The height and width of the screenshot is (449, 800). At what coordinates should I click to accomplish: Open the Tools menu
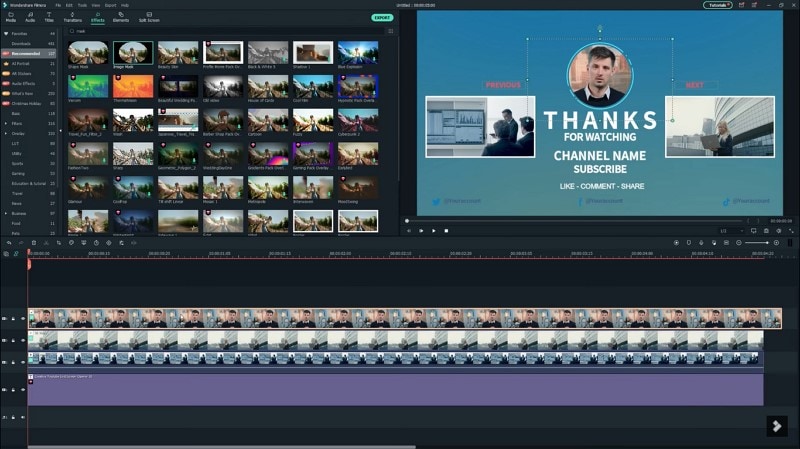pos(82,5)
